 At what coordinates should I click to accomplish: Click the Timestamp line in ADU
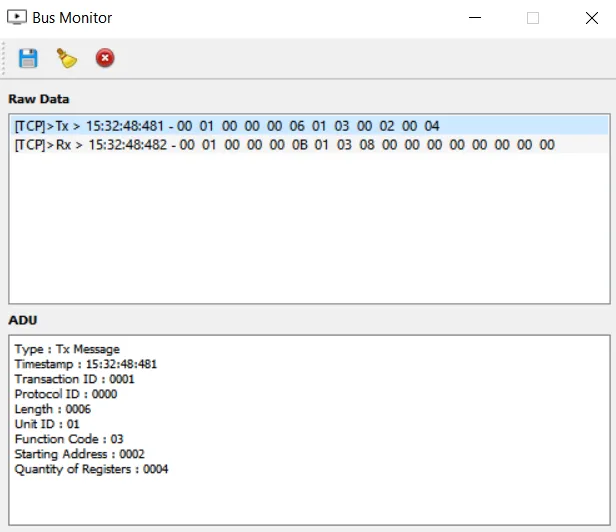click(x=86, y=364)
